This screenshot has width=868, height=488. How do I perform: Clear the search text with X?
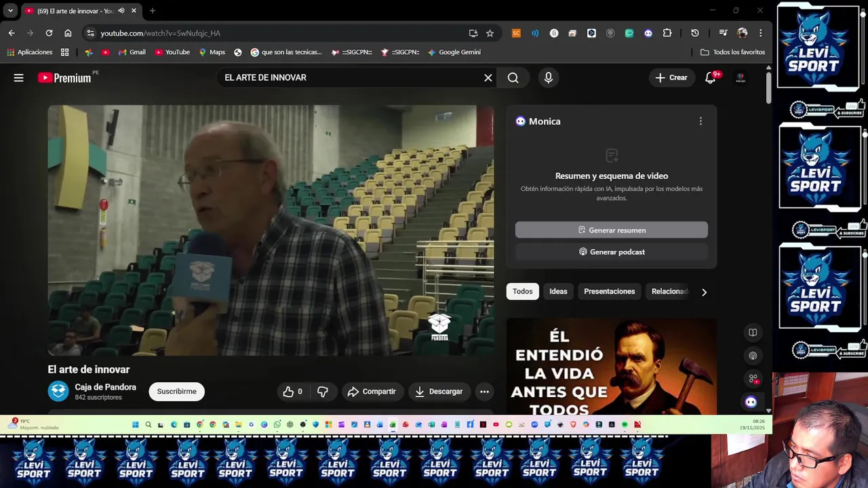pos(488,78)
